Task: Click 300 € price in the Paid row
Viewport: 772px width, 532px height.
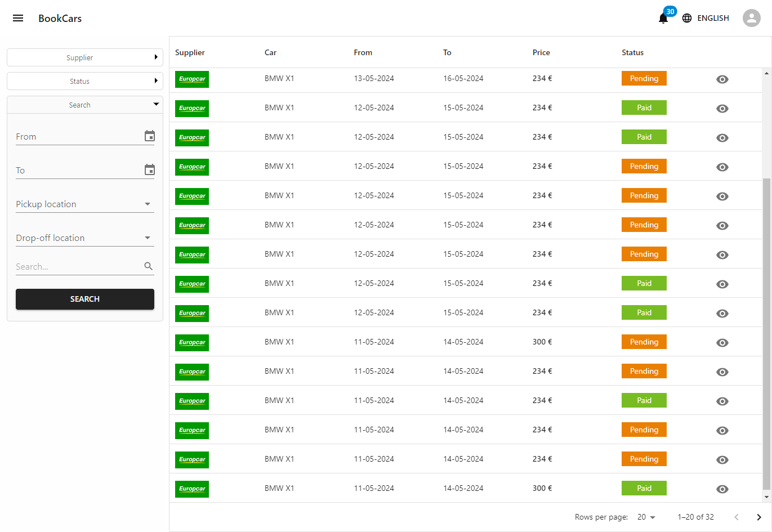Action: [542, 488]
